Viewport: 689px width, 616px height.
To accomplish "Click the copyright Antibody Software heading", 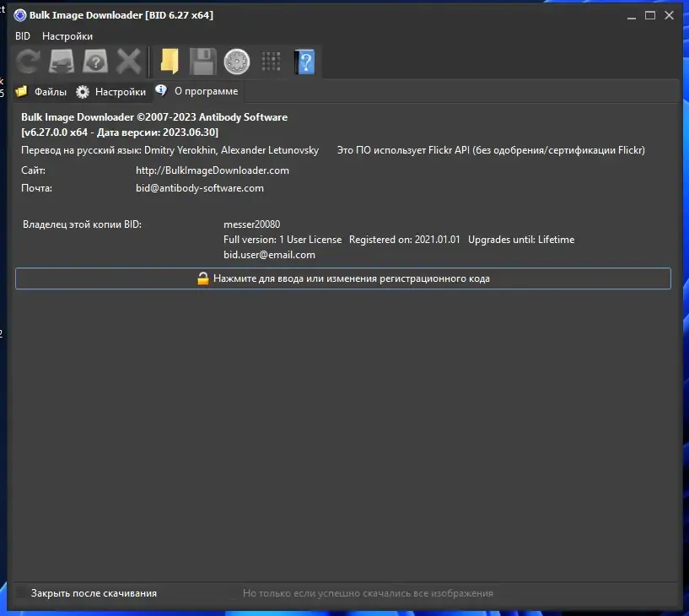I will coord(154,117).
